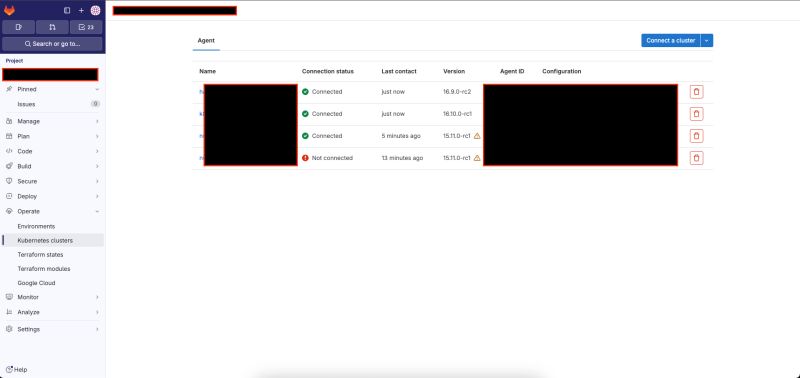Collapse the Pinned section
Screen dimensions: 800x378
tap(52, 89)
